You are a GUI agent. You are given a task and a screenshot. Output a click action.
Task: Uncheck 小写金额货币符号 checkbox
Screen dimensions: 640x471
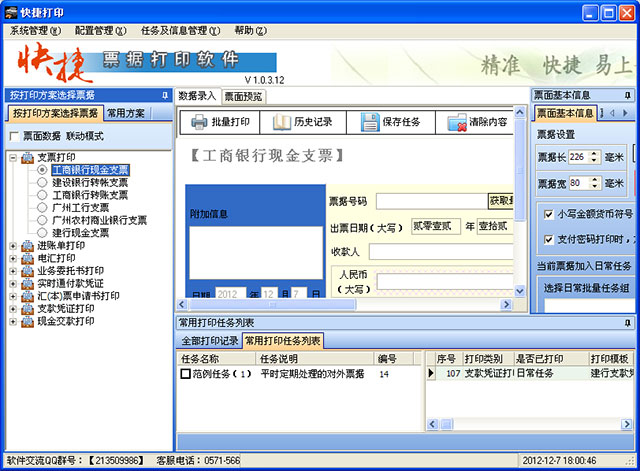click(549, 214)
